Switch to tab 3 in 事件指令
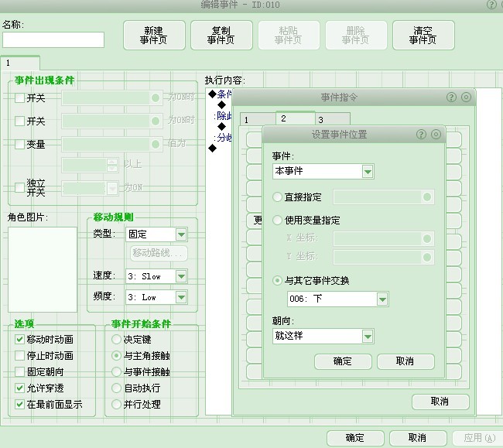Screen dimensions: 503x448 point(333,120)
